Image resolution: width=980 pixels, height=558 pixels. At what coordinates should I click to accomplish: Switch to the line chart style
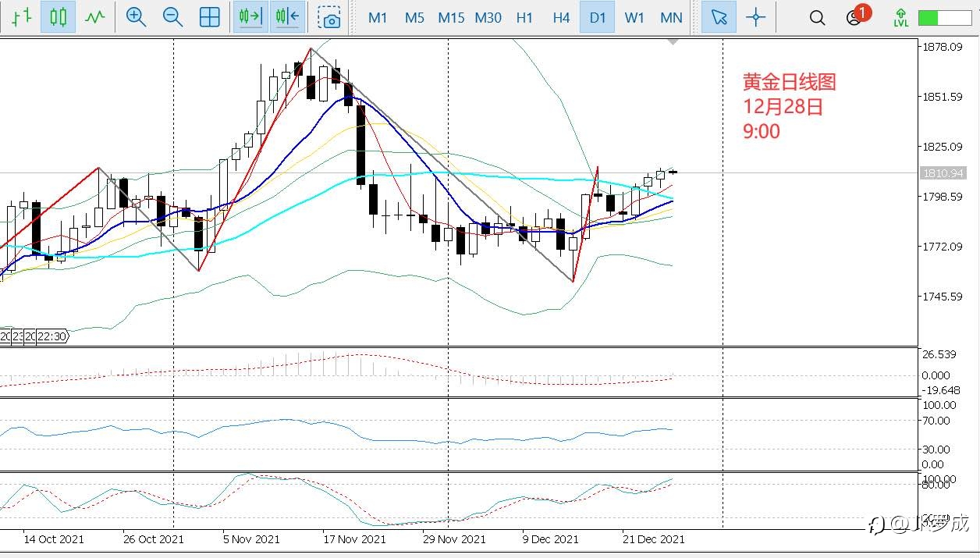coord(95,16)
